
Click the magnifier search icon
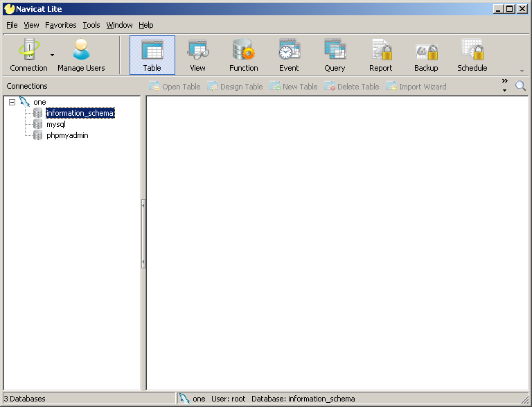coord(520,86)
